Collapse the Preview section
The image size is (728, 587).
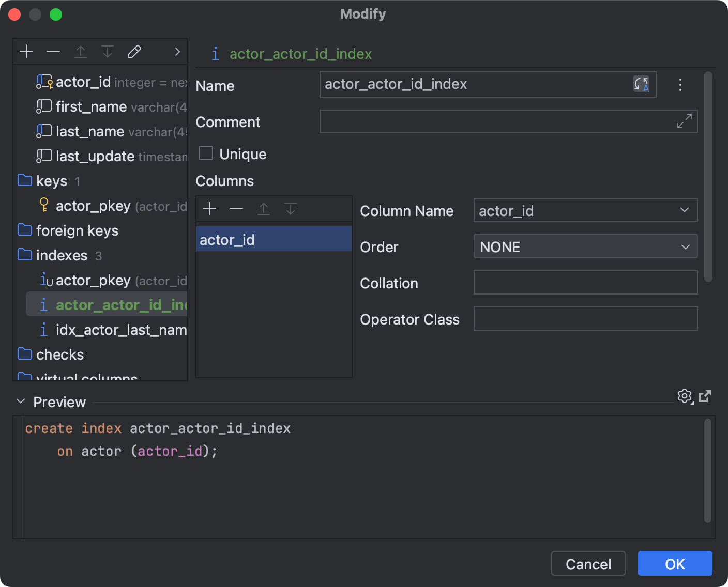(x=20, y=400)
